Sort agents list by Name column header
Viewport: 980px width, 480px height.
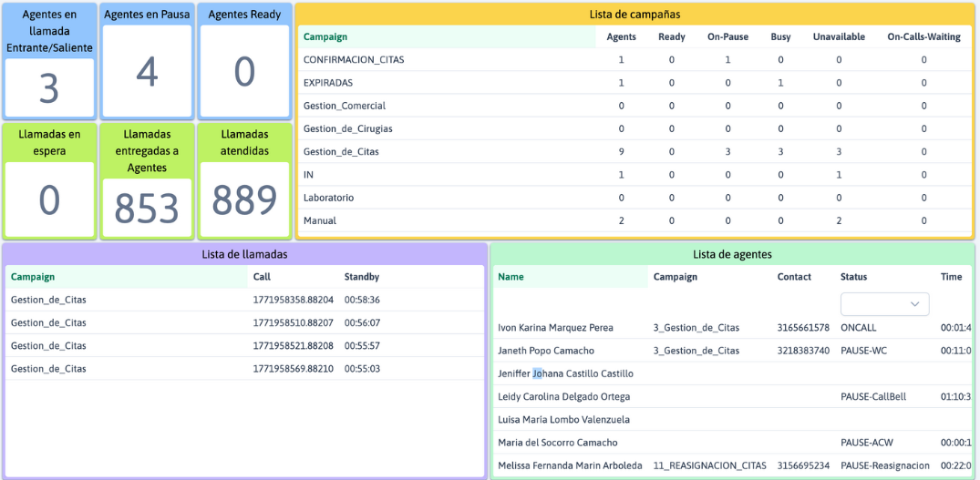click(511, 277)
